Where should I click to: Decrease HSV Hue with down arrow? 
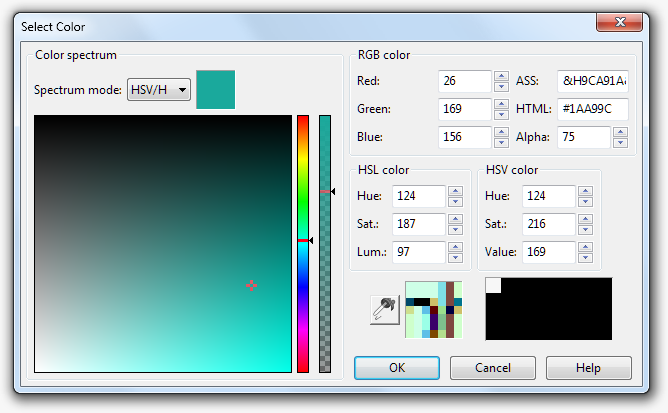pos(585,202)
